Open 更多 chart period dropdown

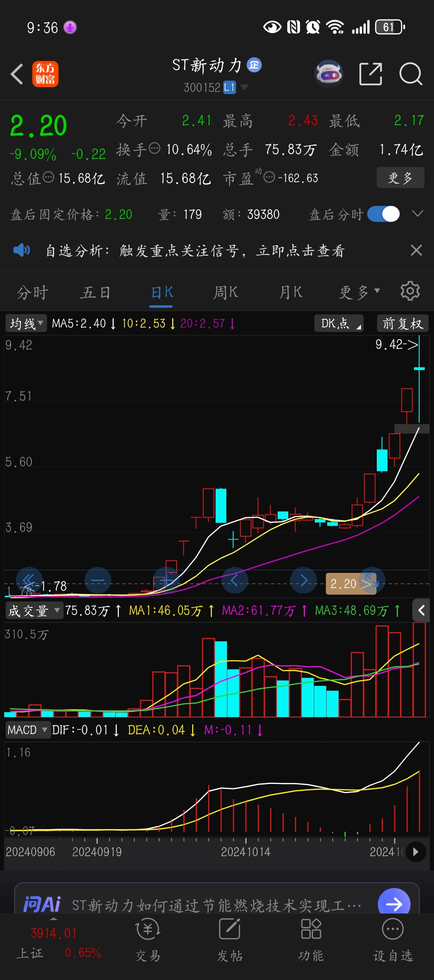click(x=359, y=293)
